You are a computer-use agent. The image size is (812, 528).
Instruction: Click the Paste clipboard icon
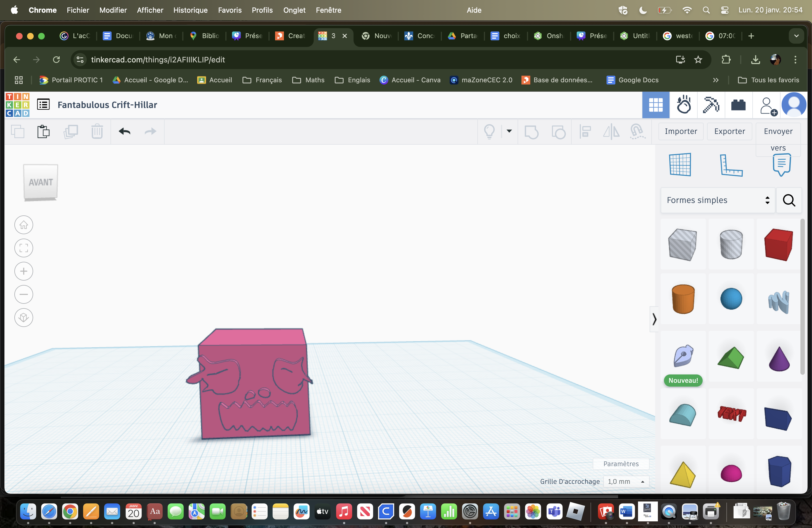pos(43,131)
